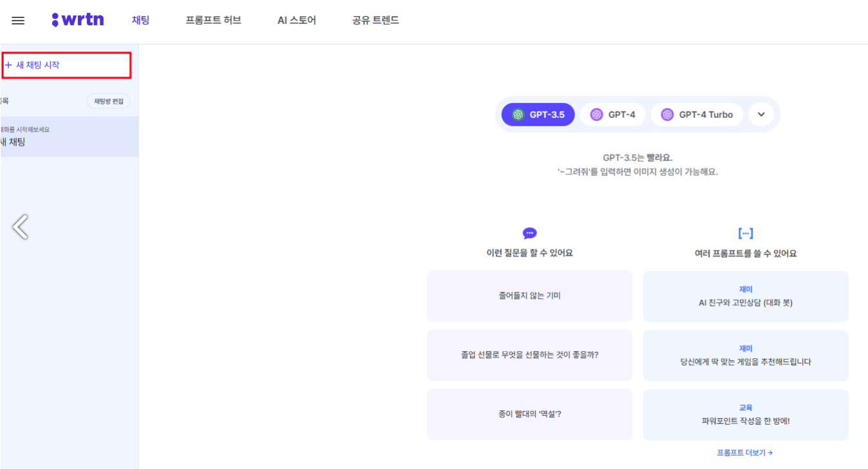Select the GPT-4 model

[613, 115]
